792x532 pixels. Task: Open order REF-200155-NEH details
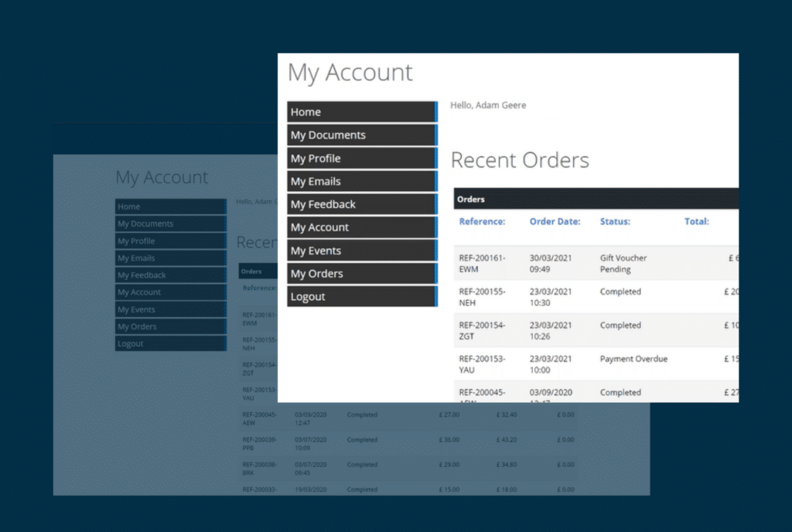483,296
